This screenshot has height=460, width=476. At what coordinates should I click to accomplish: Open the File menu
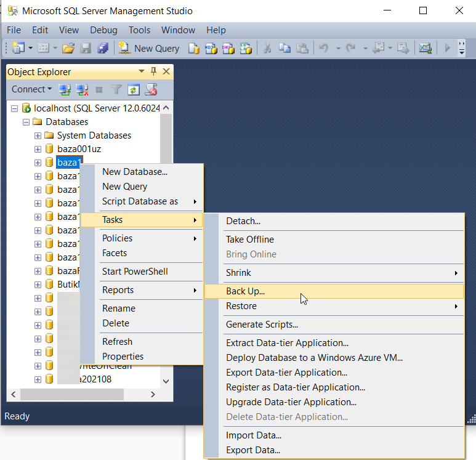[14, 30]
